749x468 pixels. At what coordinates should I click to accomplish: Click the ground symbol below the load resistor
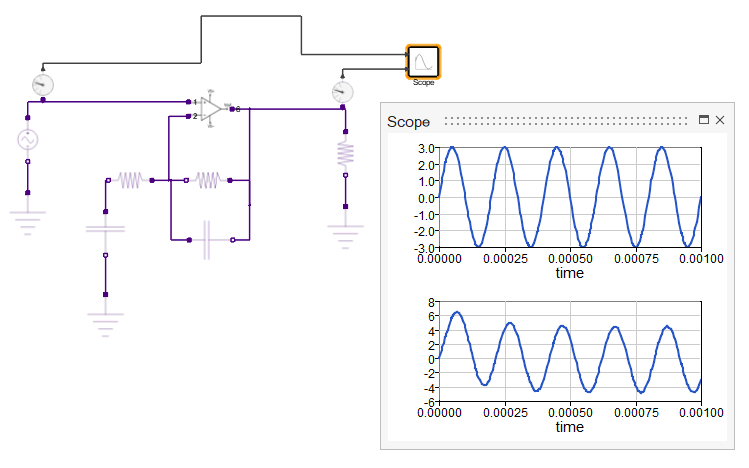[345, 231]
